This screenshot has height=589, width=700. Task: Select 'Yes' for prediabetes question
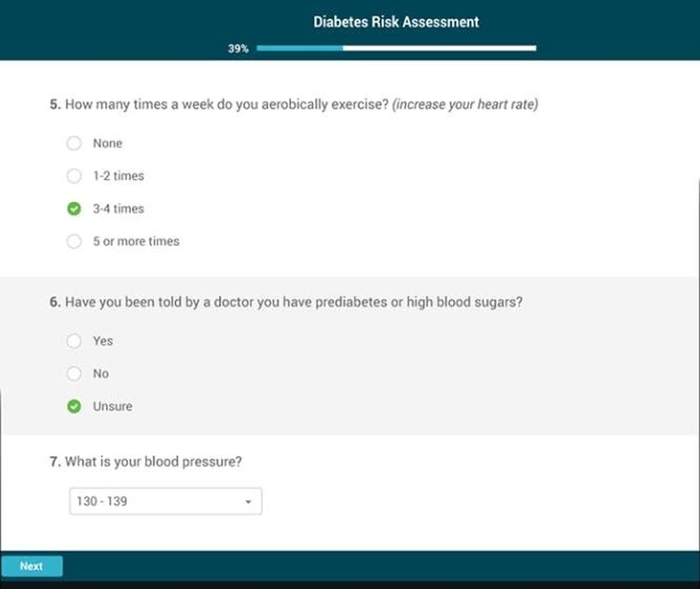click(x=74, y=340)
